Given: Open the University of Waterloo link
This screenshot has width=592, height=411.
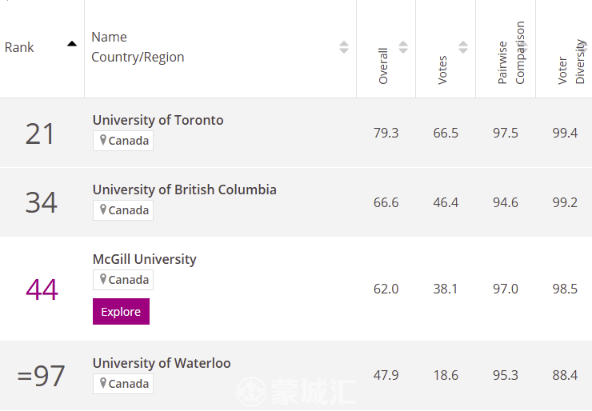Looking at the screenshot, I should click(x=162, y=363).
